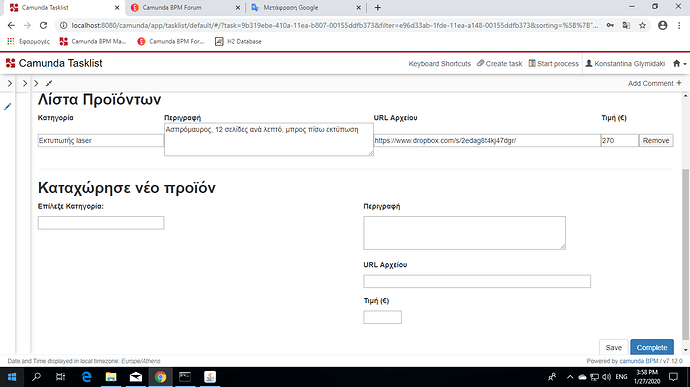Open Mail app from taskbar
690x387 pixels.
tap(136, 377)
